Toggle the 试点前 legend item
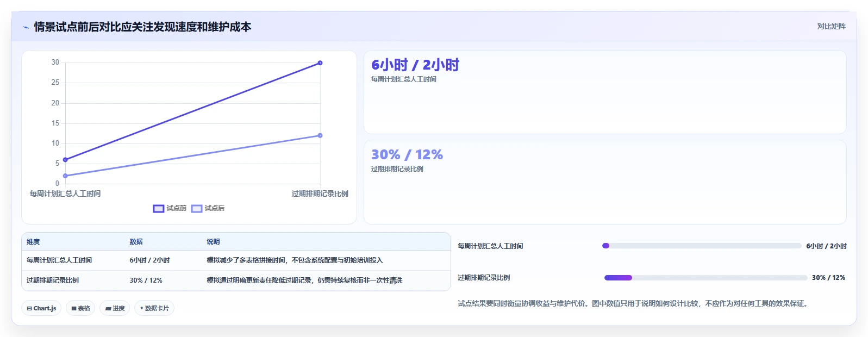 170,208
